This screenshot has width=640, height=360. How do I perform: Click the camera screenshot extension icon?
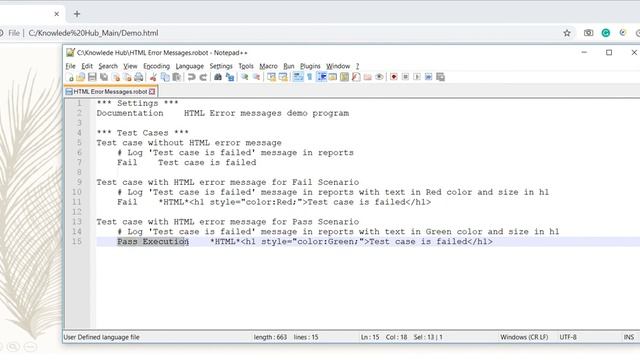click(588, 33)
